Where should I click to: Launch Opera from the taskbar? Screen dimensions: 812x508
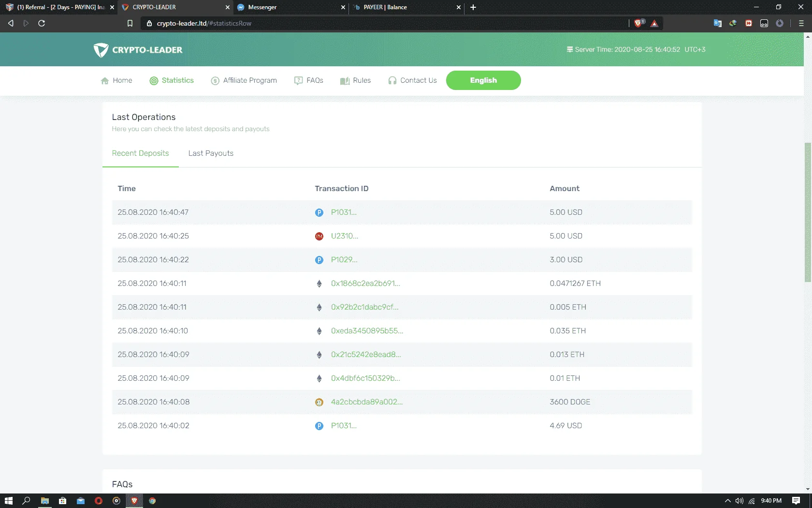(99, 501)
